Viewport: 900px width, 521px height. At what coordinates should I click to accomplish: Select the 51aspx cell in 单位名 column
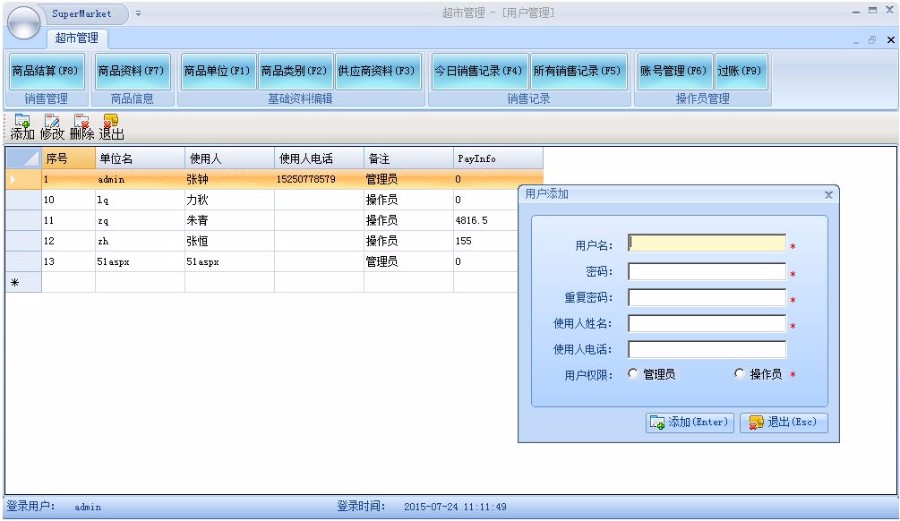(140, 262)
